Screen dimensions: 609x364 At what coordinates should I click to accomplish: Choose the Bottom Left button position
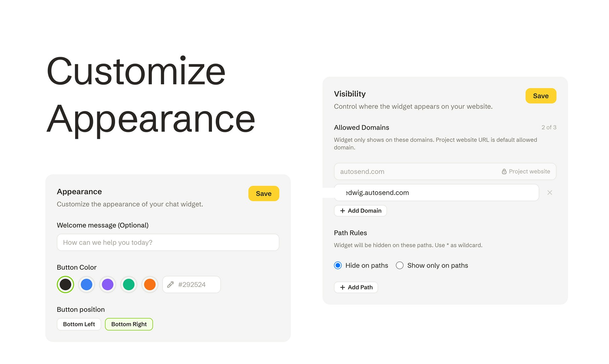click(x=79, y=324)
